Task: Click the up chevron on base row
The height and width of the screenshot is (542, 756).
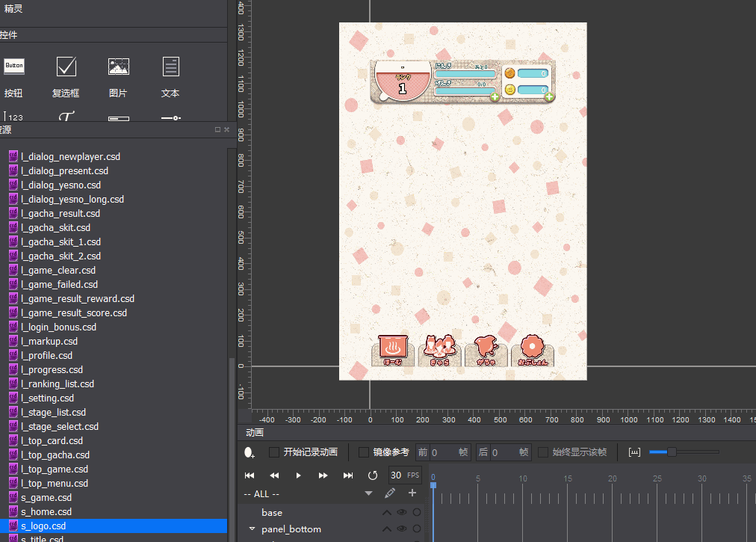Action: click(x=387, y=513)
